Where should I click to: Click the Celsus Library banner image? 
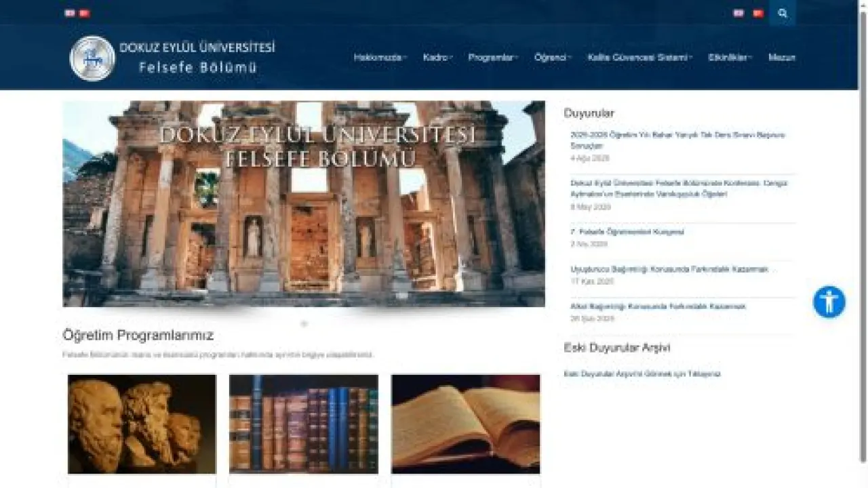304,204
